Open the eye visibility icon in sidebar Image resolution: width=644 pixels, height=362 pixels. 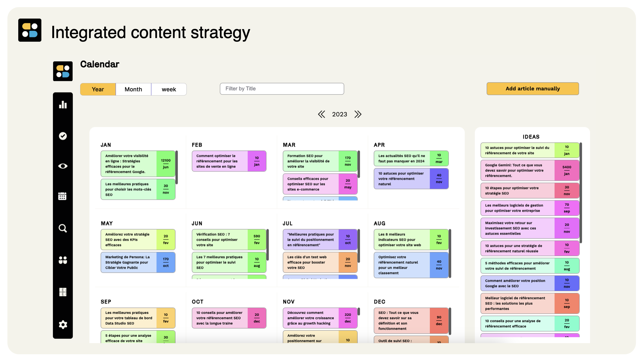(63, 166)
